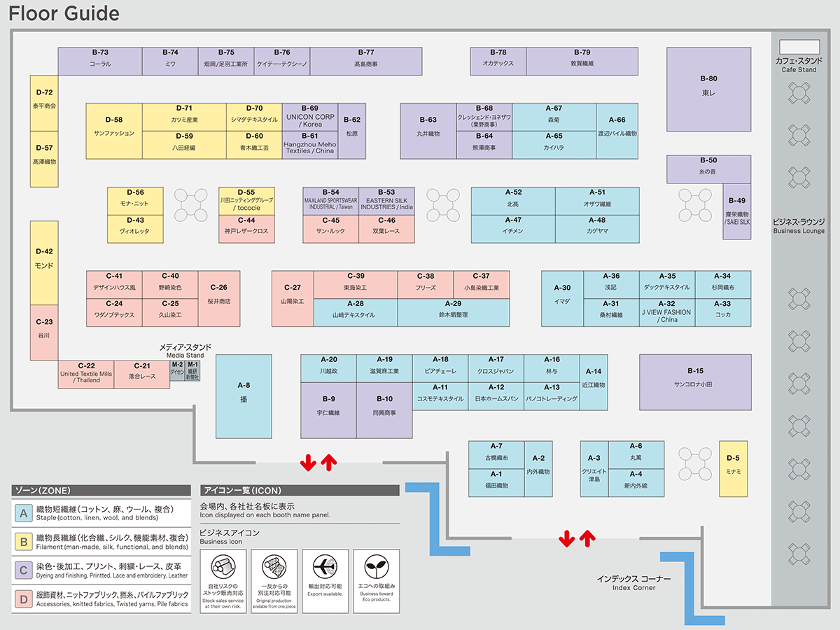The height and width of the screenshot is (630, 840).
Task: Select booth B-69 UNICON CORP Korea
Action: pyautogui.click(x=310, y=117)
